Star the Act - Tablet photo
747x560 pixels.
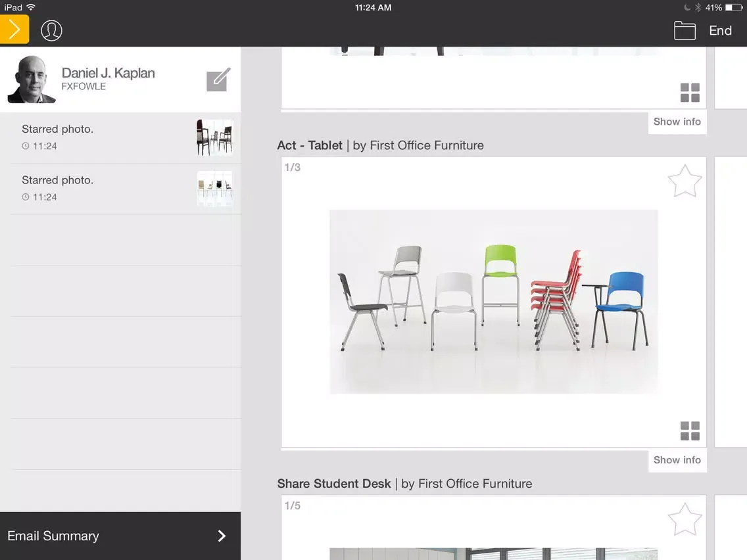[685, 181]
